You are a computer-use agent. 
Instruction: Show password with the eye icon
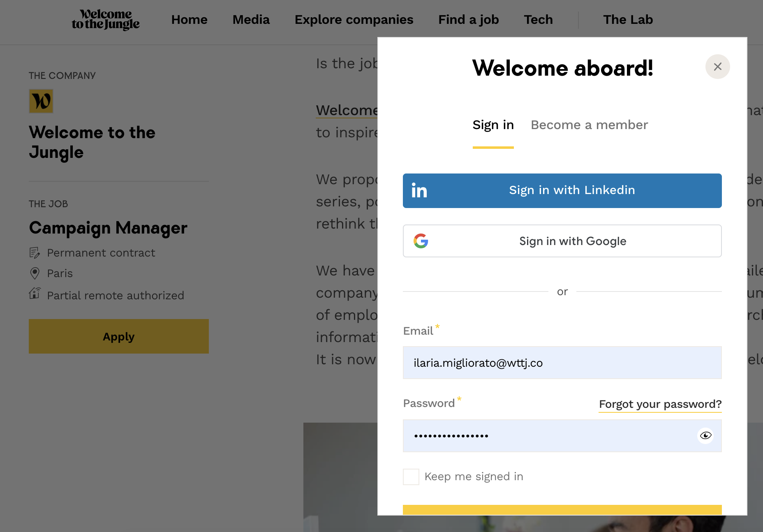point(705,436)
